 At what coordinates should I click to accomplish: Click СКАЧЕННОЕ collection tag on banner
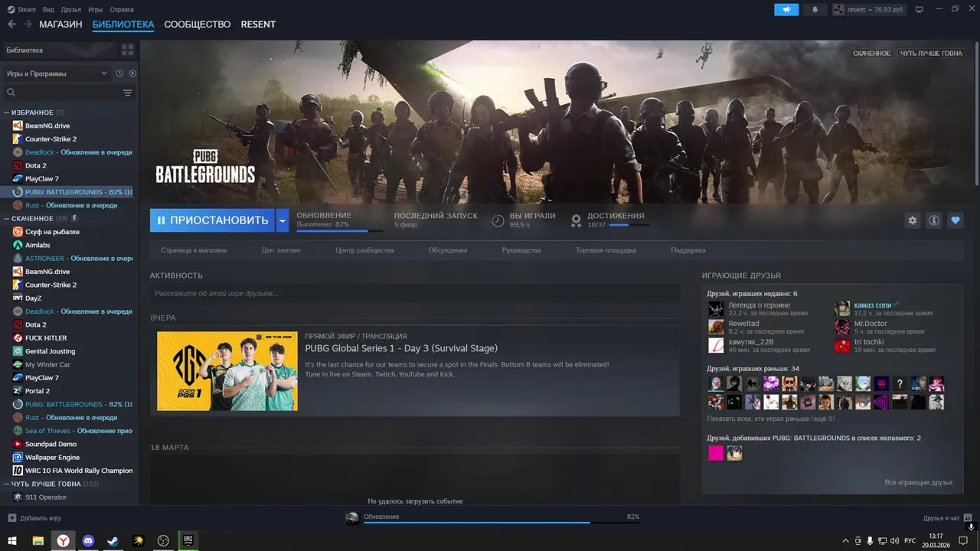pyautogui.click(x=872, y=54)
